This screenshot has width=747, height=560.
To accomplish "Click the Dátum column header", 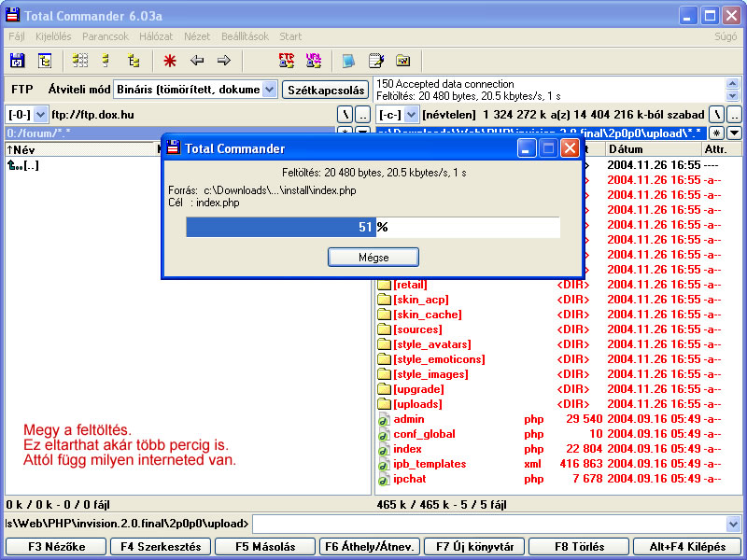I will click(x=626, y=149).
